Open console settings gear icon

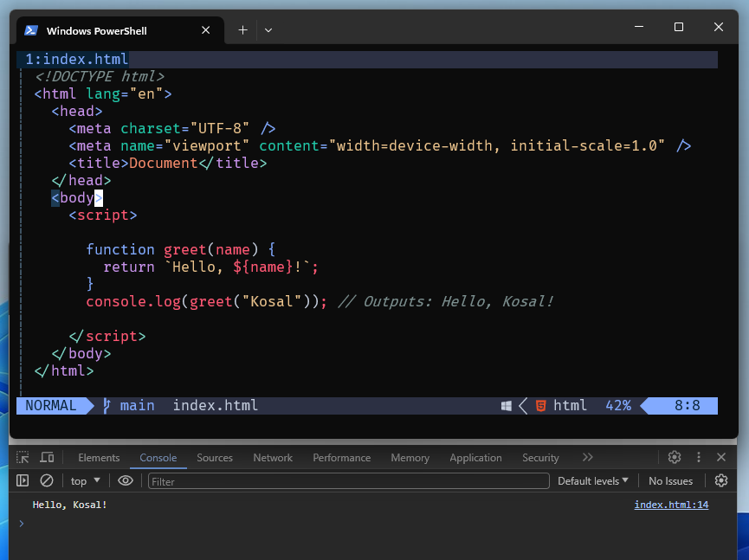coord(721,480)
